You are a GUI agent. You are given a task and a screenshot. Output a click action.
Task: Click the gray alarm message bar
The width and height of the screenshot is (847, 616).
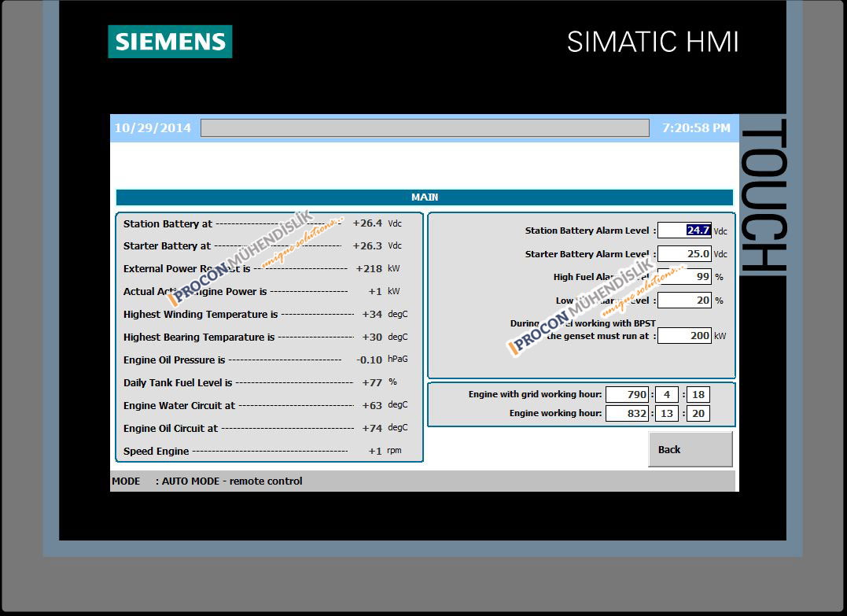(425, 128)
